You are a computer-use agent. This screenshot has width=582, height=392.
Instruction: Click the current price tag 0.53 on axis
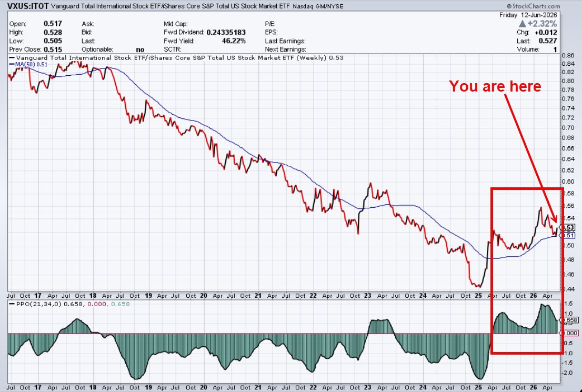pos(569,227)
